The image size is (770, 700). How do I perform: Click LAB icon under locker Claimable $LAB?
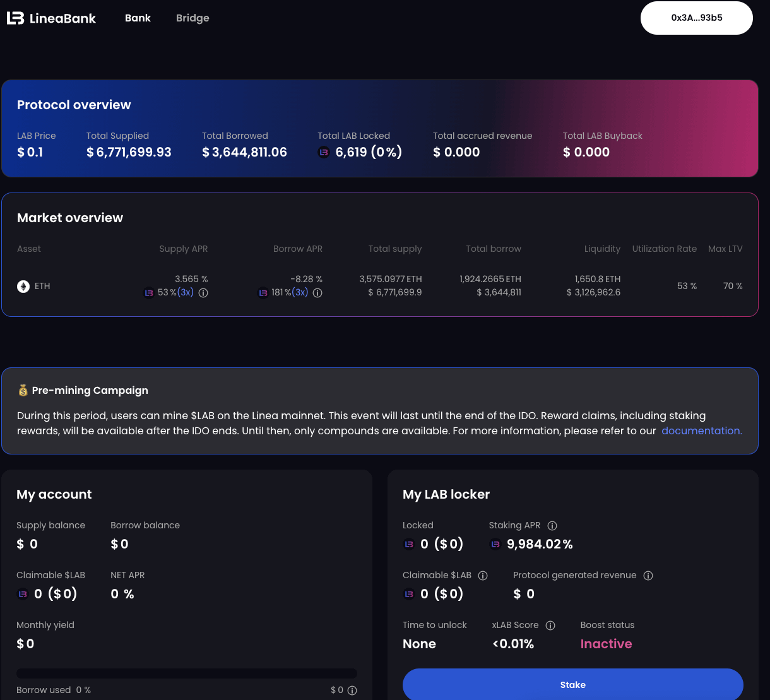click(409, 594)
